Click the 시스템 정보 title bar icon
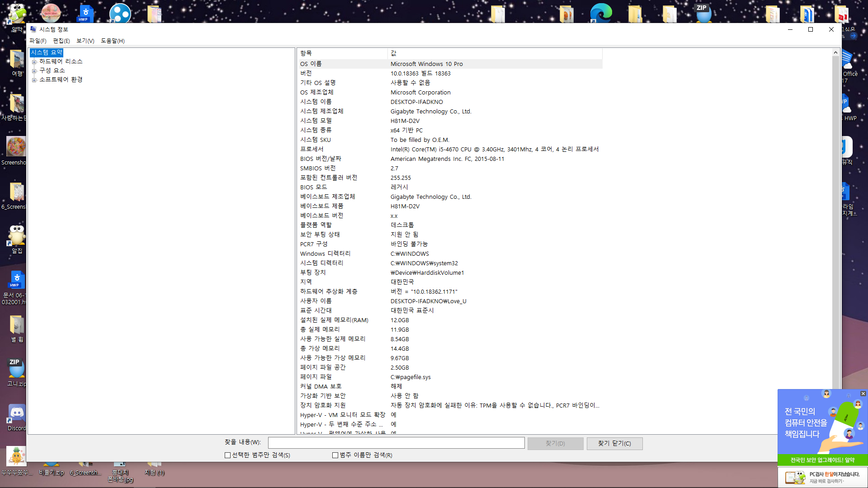This screenshot has height=488, width=868. click(33, 29)
